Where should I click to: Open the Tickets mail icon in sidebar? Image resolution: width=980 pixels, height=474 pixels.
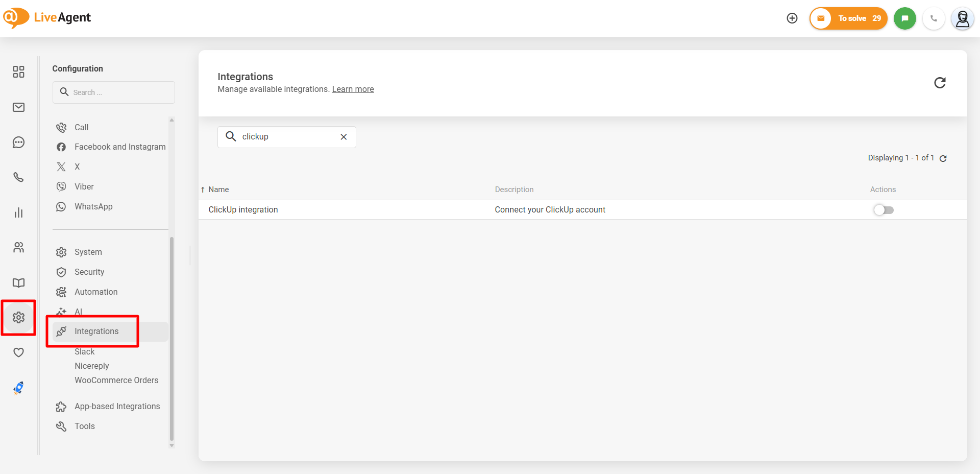[18, 107]
